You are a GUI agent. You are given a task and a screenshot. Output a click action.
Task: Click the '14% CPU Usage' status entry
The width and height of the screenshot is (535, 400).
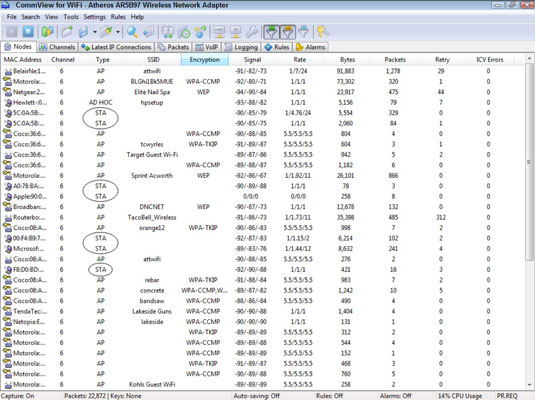click(x=460, y=396)
